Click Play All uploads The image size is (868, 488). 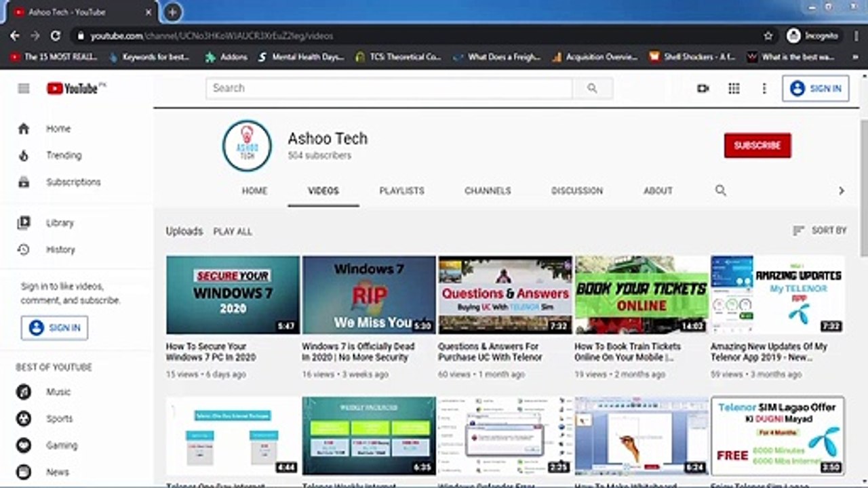tap(233, 231)
